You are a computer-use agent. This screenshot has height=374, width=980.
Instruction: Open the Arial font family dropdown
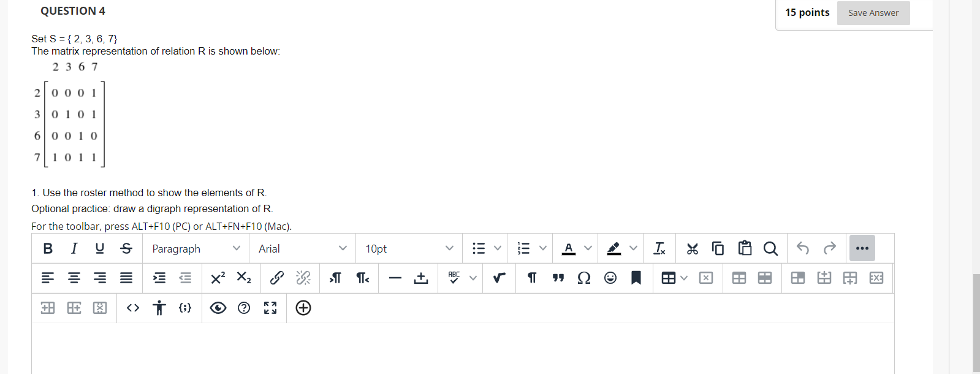click(303, 248)
